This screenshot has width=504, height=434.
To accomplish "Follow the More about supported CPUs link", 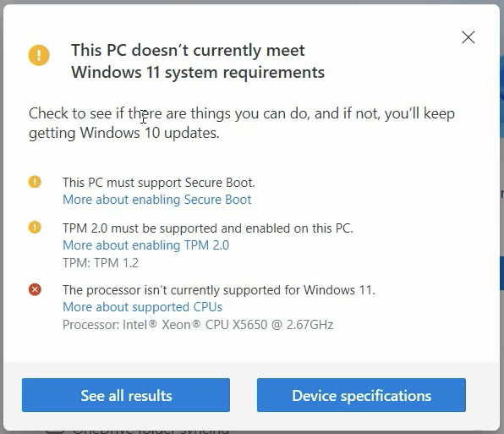I will [142, 307].
